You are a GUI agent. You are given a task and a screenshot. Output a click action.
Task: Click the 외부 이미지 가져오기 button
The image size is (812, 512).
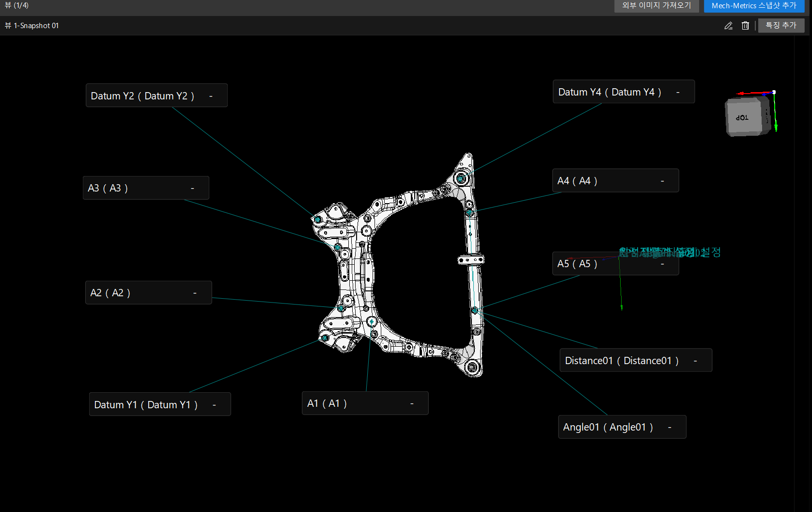coord(656,5)
